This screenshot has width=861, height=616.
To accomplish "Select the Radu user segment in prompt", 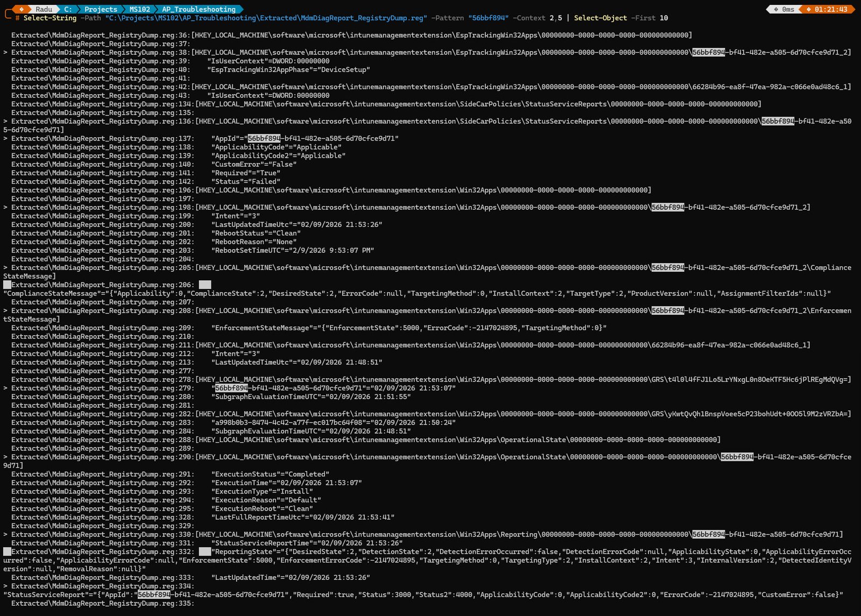I will coord(44,9).
